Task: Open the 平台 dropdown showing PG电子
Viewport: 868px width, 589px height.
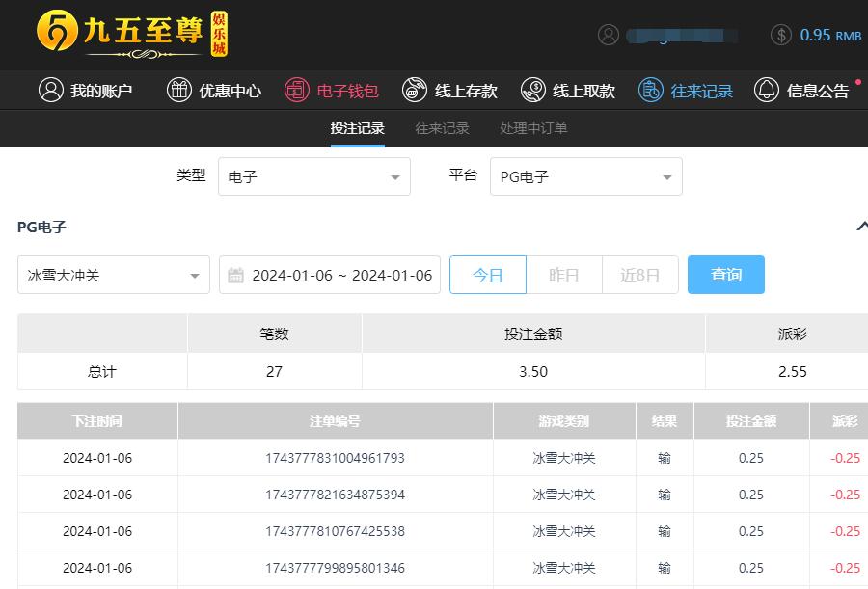Action: pyautogui.click(x=586, y=177)
